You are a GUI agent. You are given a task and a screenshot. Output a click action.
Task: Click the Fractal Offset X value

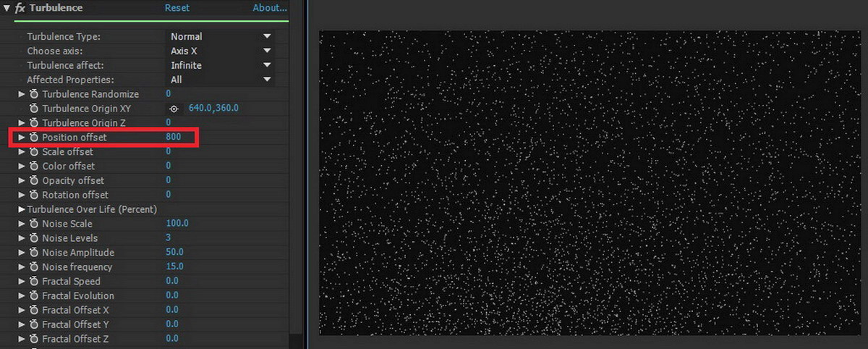pos(172,310)
